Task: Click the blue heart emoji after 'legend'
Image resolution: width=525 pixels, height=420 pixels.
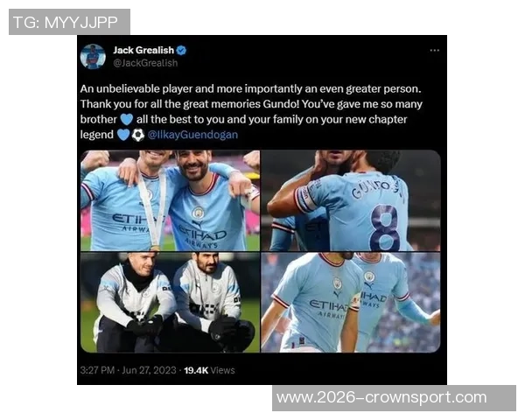Action: coord(123,135)
